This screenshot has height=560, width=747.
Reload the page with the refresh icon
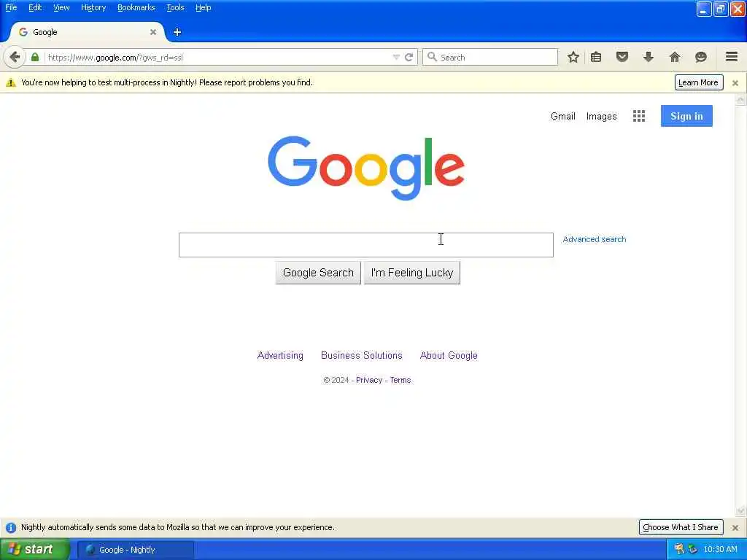pyautogui.click(x=409, y=57)
